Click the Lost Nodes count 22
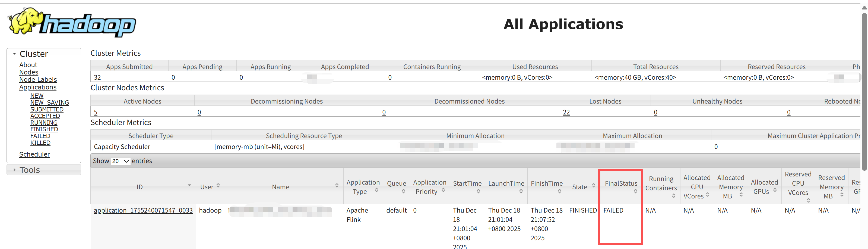The image size is (868, 249). coord(566,112)
